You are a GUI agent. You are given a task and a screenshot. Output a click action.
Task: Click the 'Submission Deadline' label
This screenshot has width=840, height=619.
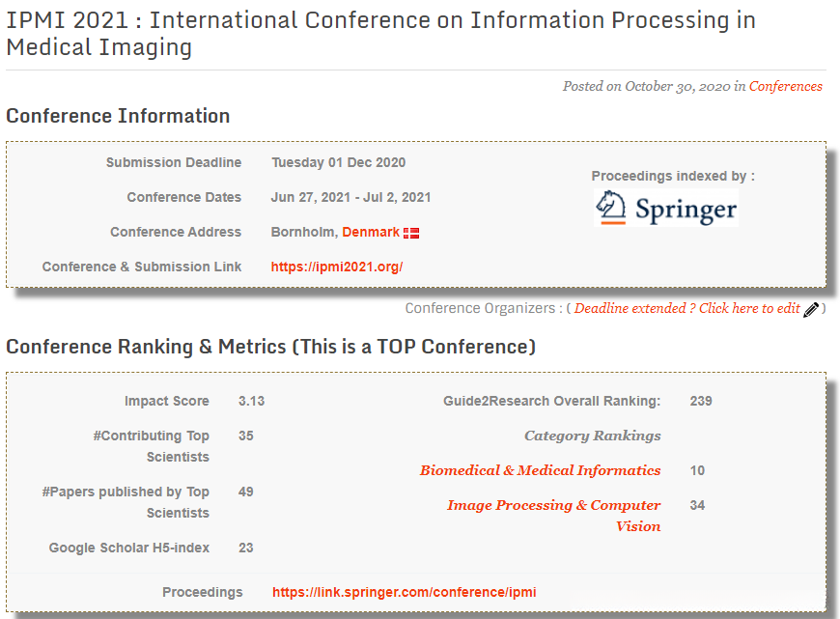click(174, 162)
